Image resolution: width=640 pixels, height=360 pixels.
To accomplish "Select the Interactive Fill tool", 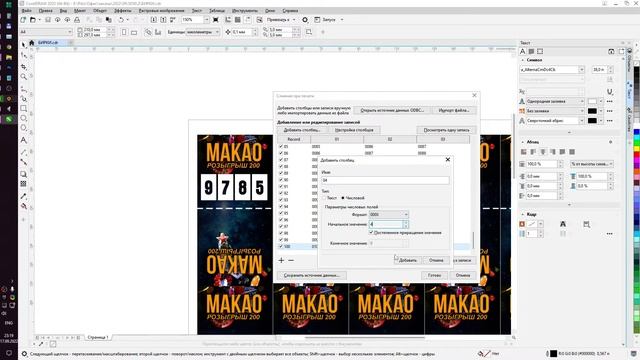I will click(24, 207).
